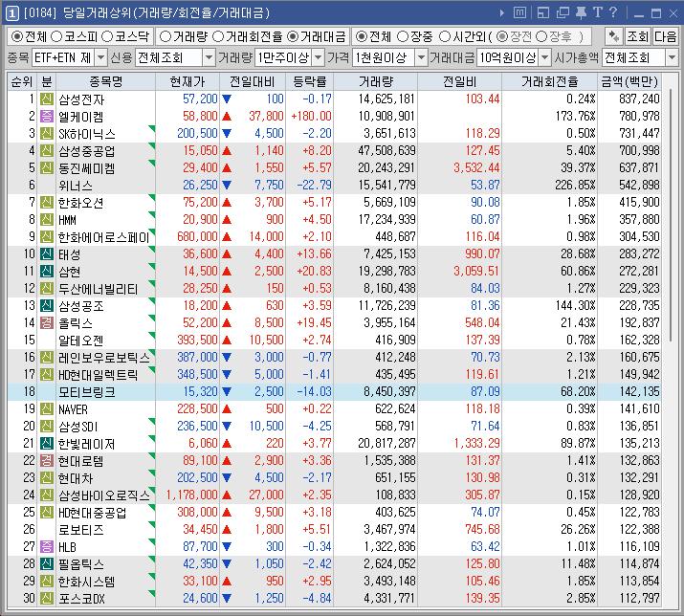Click the 신 badge icon beside 현대차
This screenshot has height=616, width=684.
coord(47,477)
